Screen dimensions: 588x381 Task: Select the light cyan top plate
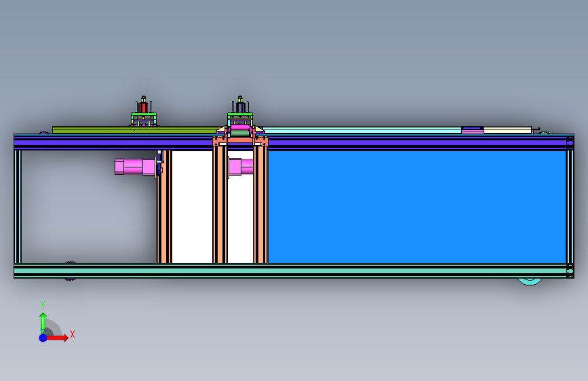362,130
